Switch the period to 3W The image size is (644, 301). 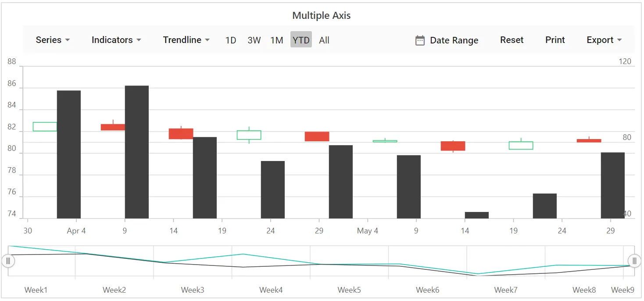254,40
